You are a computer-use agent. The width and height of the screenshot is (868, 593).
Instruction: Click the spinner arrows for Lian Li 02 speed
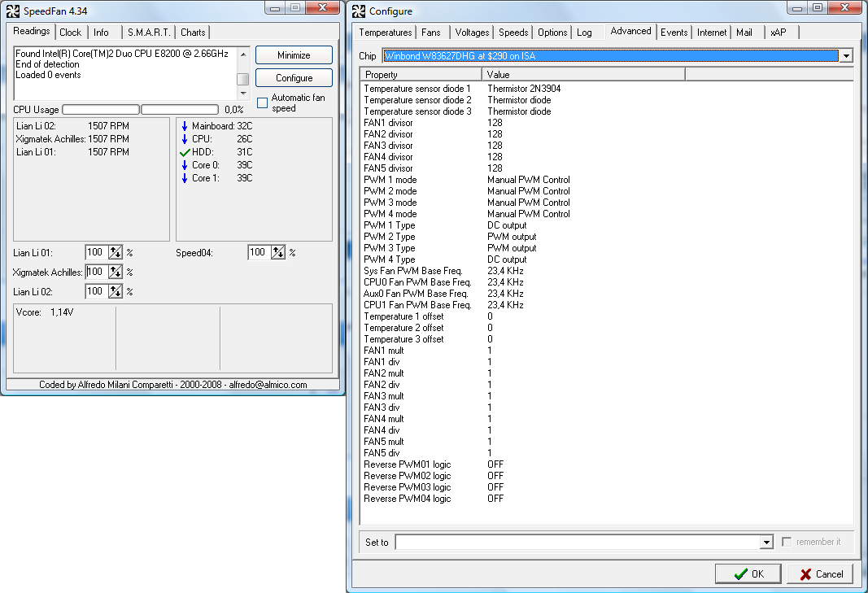(116, 291)
